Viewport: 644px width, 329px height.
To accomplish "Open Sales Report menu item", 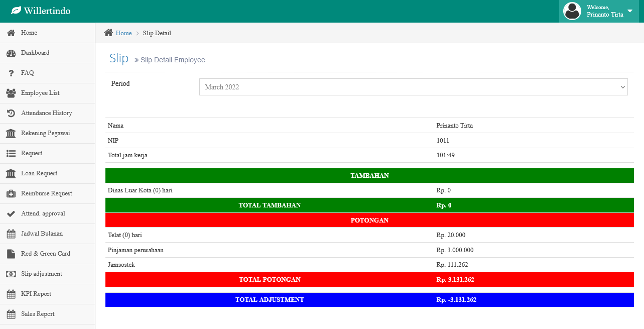I will [x=48, y=314].
